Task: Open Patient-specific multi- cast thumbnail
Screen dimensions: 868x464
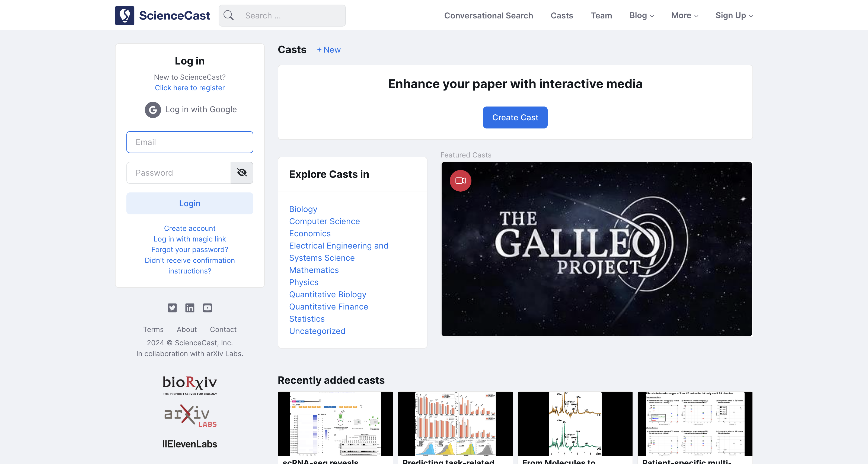Action: point(695,424)
